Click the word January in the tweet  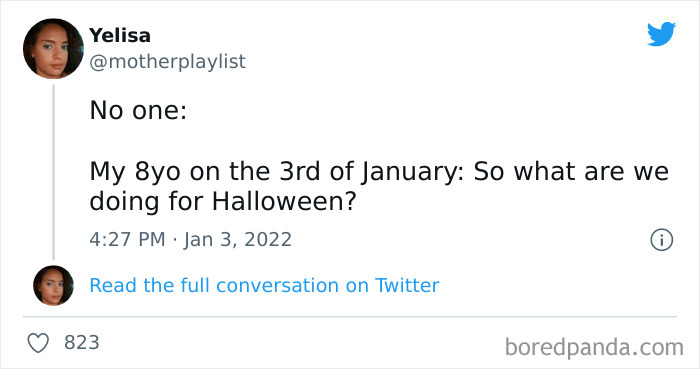(414, 172)
